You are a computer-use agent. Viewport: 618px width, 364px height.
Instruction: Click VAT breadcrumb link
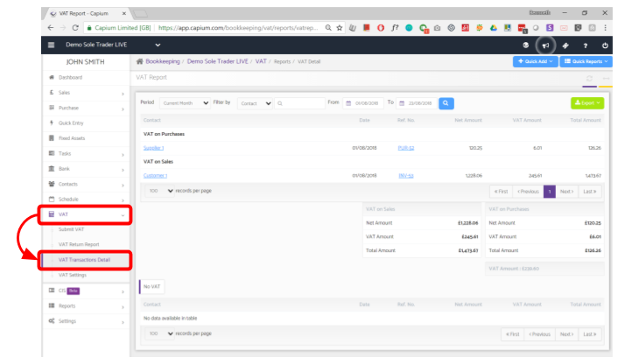261,61
